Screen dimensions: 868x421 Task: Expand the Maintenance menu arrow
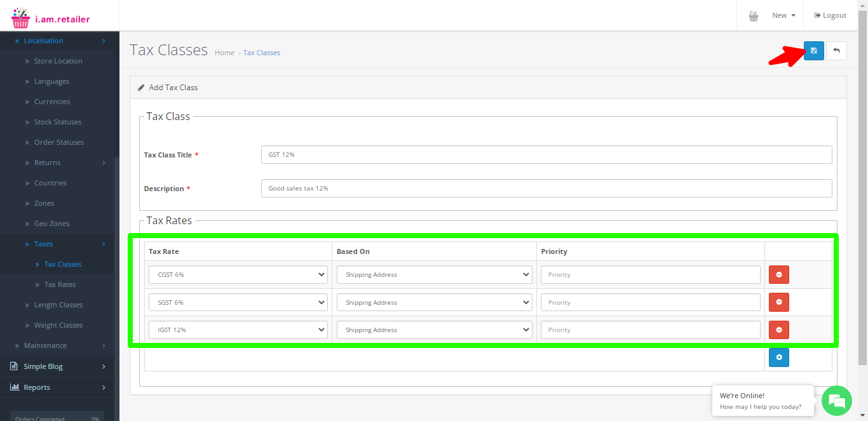(x=104, y=345)
